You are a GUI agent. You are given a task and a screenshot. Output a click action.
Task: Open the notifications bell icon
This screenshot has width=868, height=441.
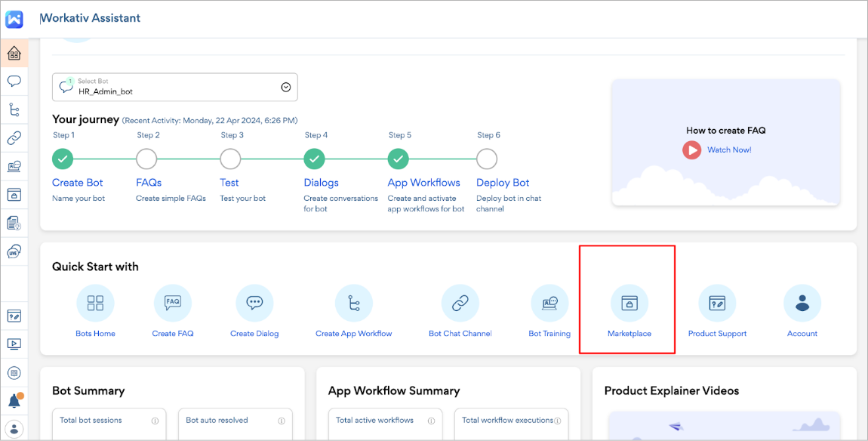tap(15, 401)
